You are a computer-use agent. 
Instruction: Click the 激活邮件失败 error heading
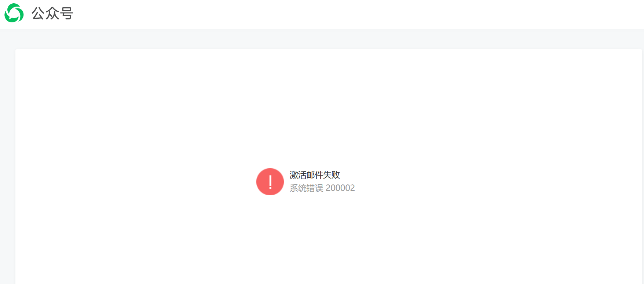315,175
